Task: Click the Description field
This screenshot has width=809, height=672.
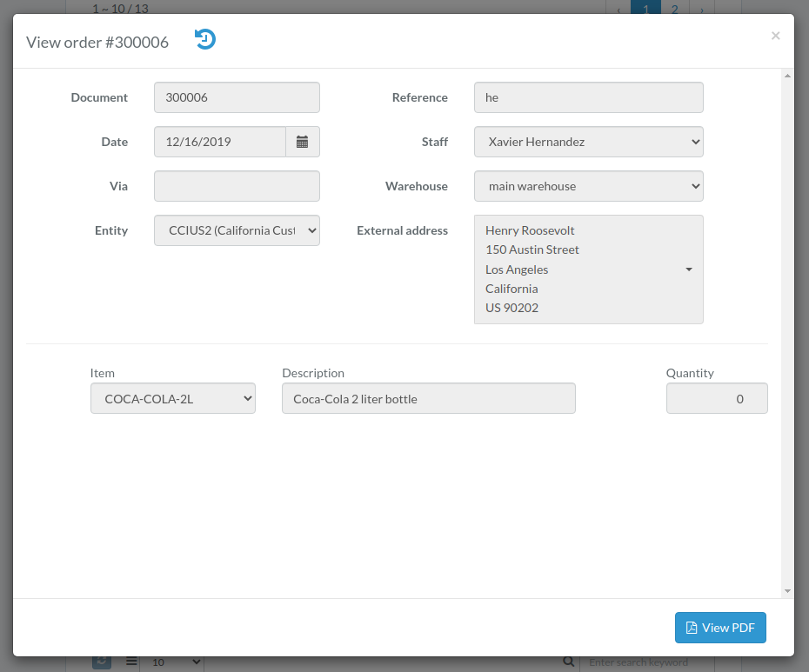Action: point(428,398)
